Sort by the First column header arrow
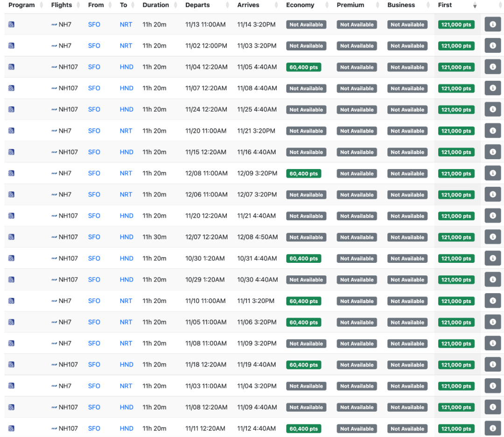 click(475, 6)
